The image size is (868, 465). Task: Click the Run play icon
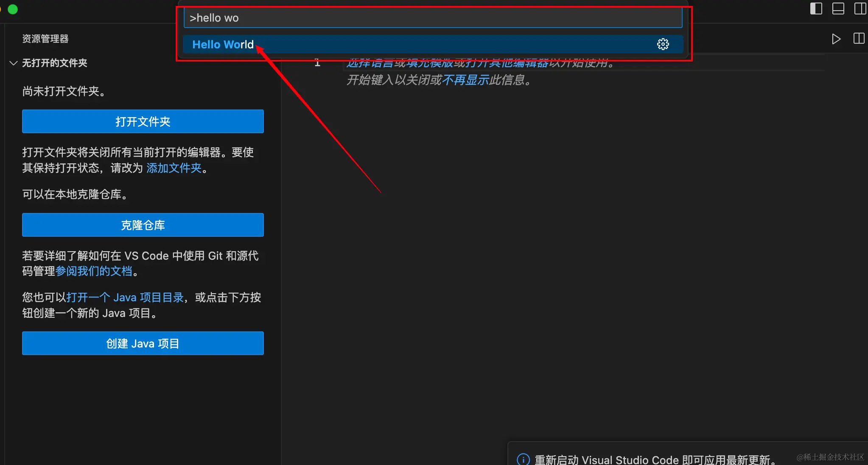(836, 39)
